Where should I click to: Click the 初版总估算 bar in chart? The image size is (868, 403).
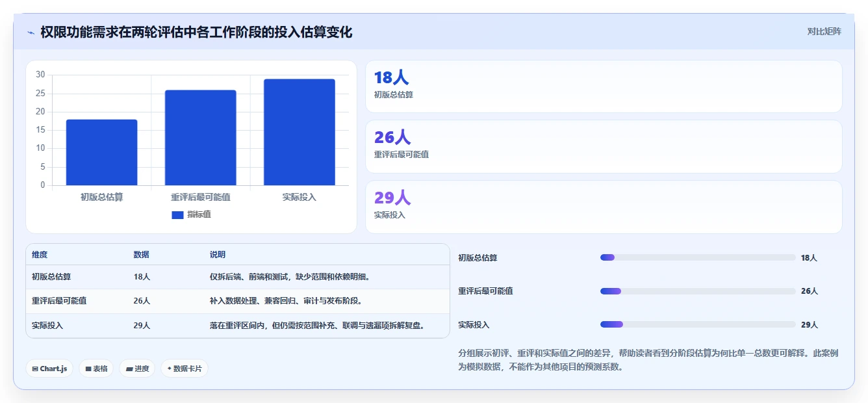coord(101,152)
